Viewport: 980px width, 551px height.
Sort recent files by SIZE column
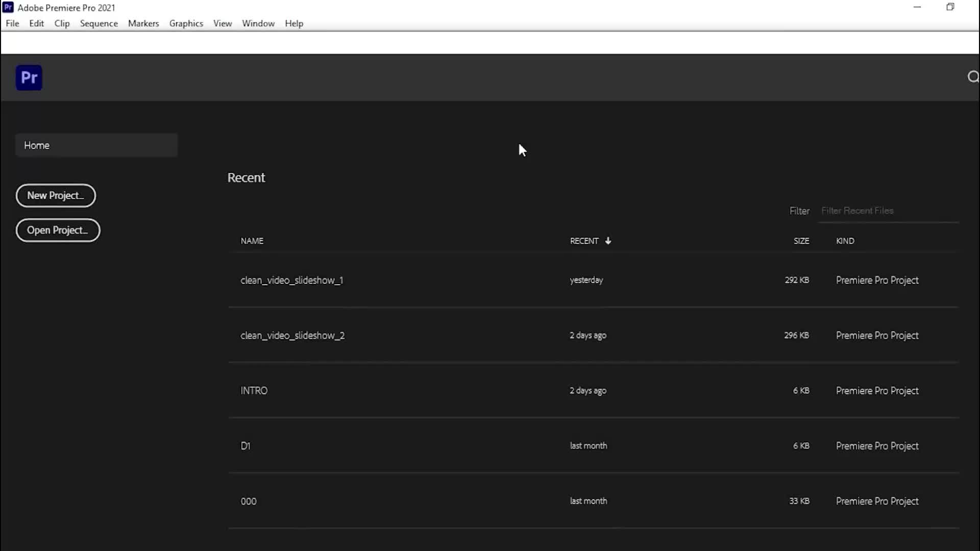click(801, 241)
